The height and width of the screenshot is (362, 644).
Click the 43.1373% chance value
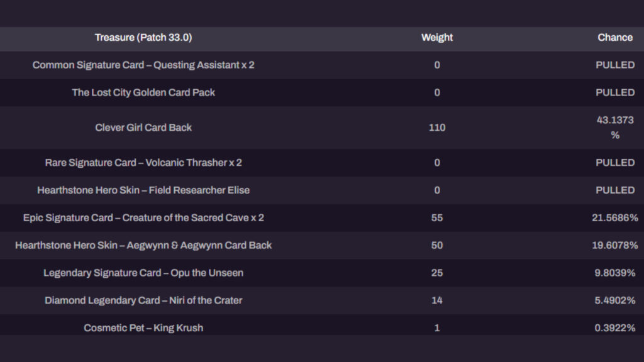(x=614, y=128)
